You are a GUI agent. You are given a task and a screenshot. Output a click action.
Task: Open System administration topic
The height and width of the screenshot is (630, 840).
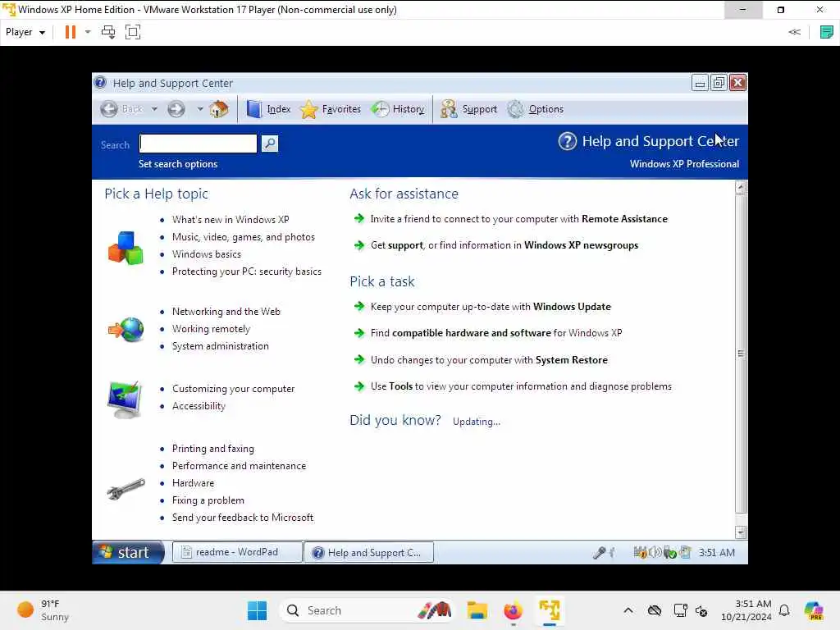[220, 346]
